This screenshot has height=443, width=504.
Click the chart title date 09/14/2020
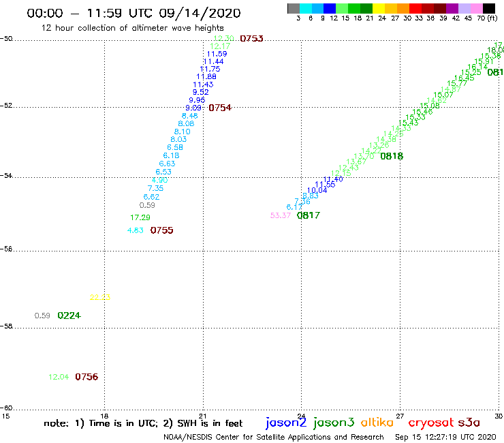click(x=200, y=14)
